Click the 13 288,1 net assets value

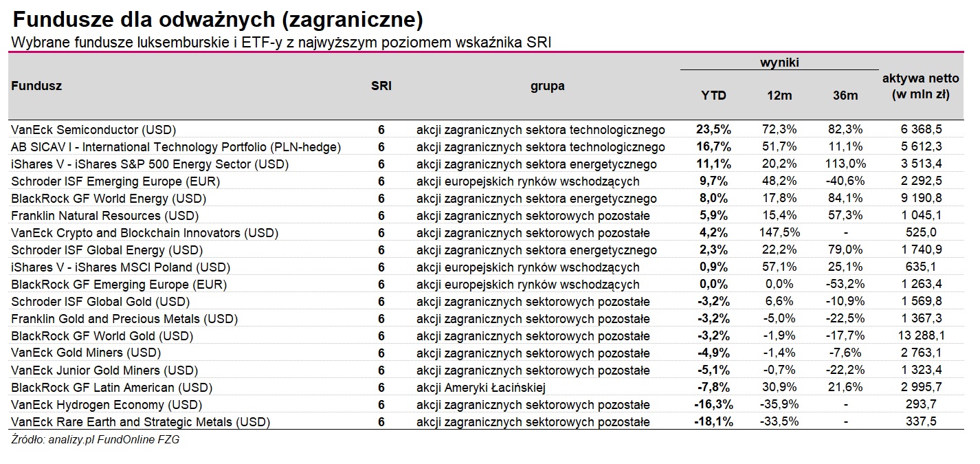point(920,336)
